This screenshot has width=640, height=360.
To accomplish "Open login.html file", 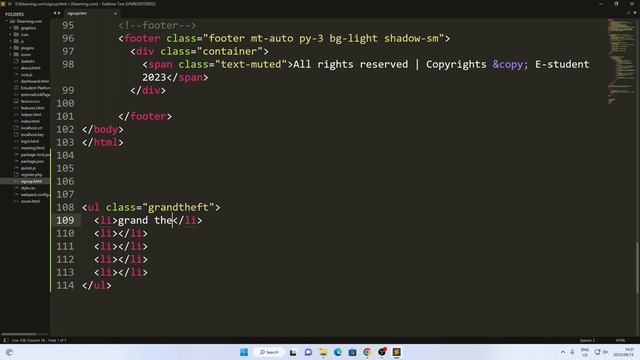I will tap(30, 141).
